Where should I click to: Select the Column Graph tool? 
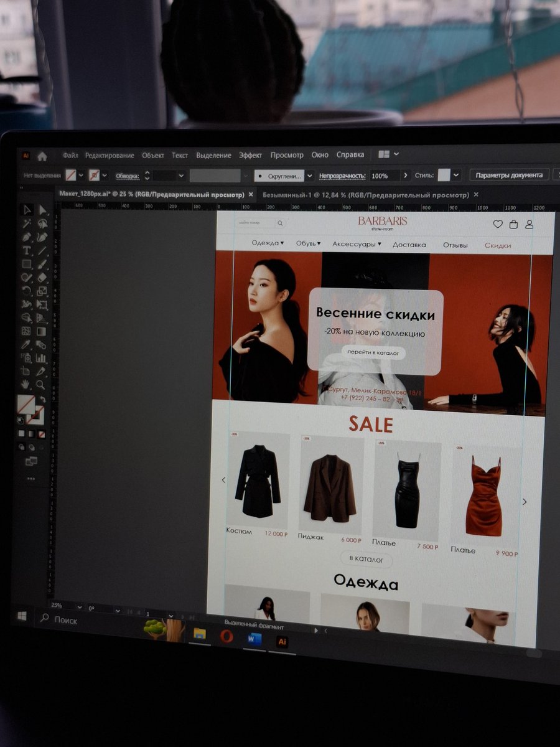[40, 358]
